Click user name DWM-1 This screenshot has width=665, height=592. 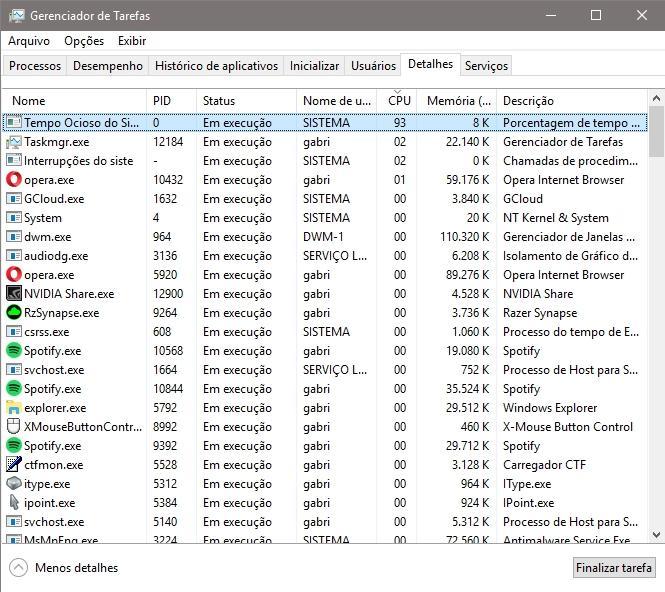coord(323,237)
